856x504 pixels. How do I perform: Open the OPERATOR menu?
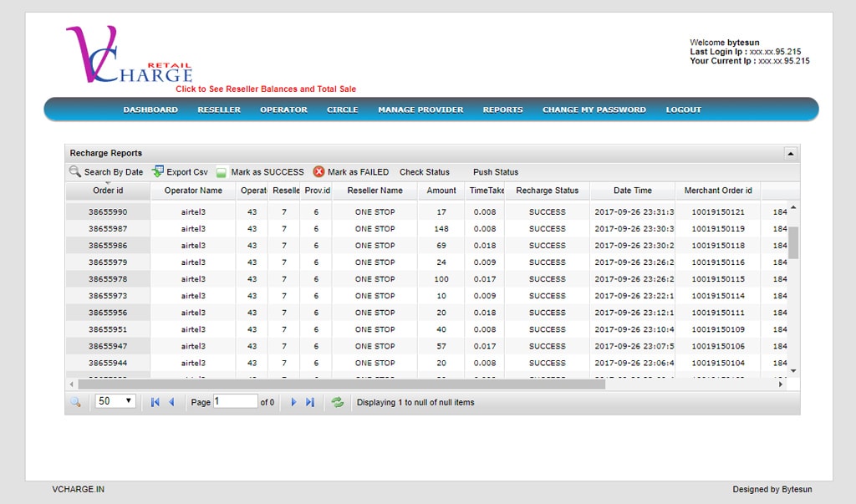[284, 109]
